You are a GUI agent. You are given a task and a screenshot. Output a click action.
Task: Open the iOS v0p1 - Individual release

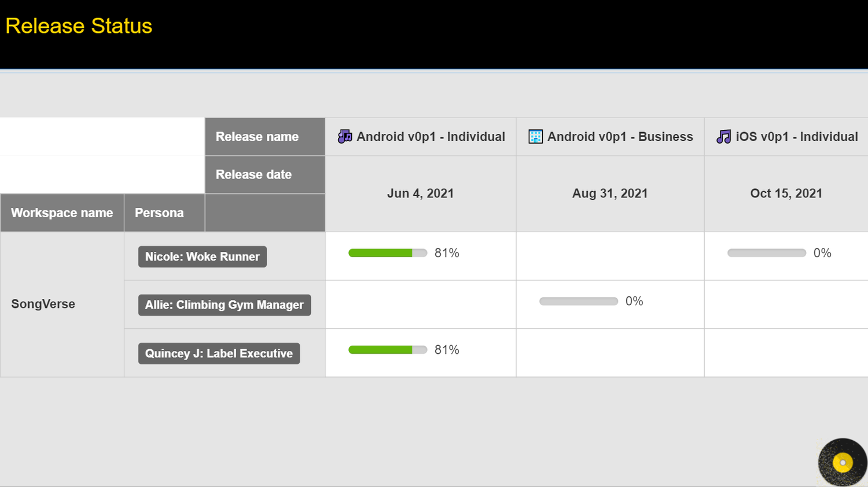click(x=796, y=137)
